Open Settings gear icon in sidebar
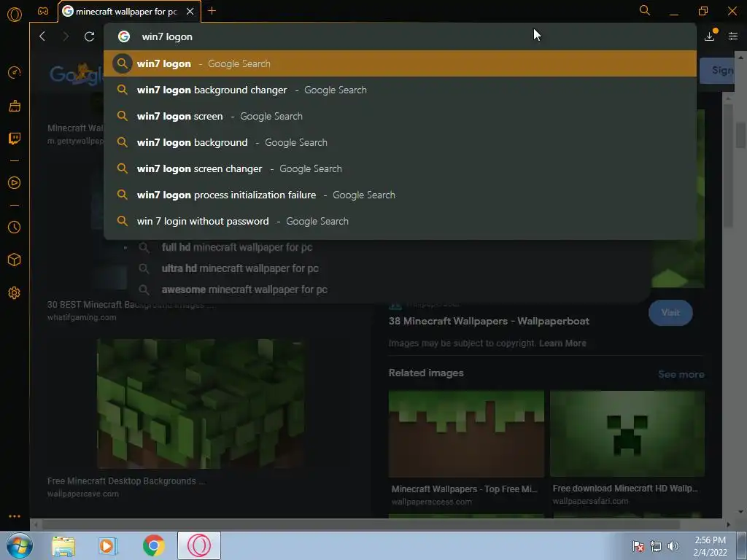The height and width of the screenshot is (560, 747). 15,293
